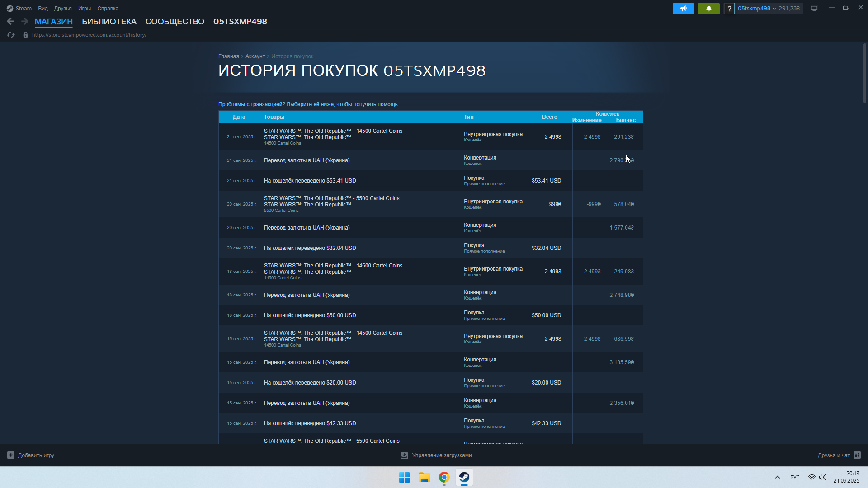The width and height of the screenshot is (868, 488).
Task: Open account dropdown 05tsxmp498
Action: click(x=756, y=9)
